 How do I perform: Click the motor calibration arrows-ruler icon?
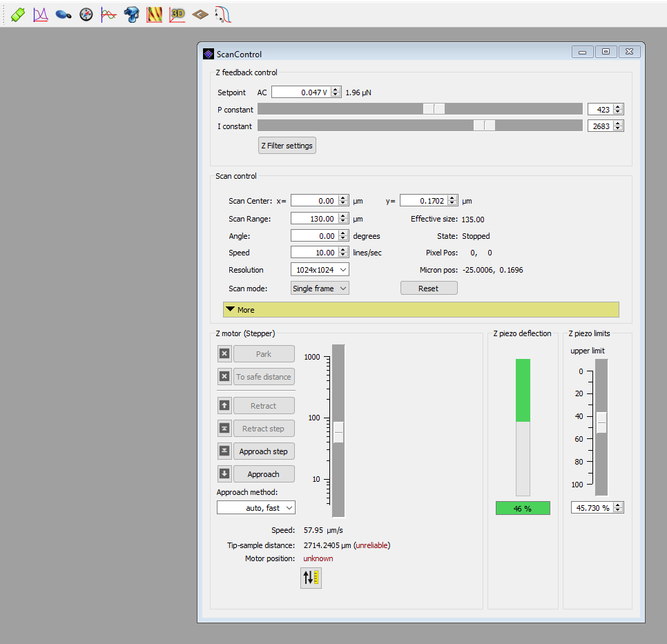(311, 578)
